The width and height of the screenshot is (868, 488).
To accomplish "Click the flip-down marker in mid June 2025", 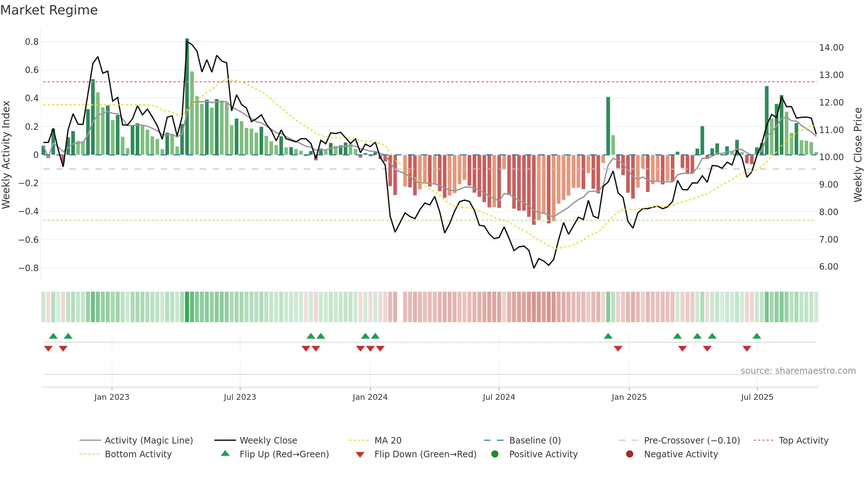I will (x=747, y=348).
